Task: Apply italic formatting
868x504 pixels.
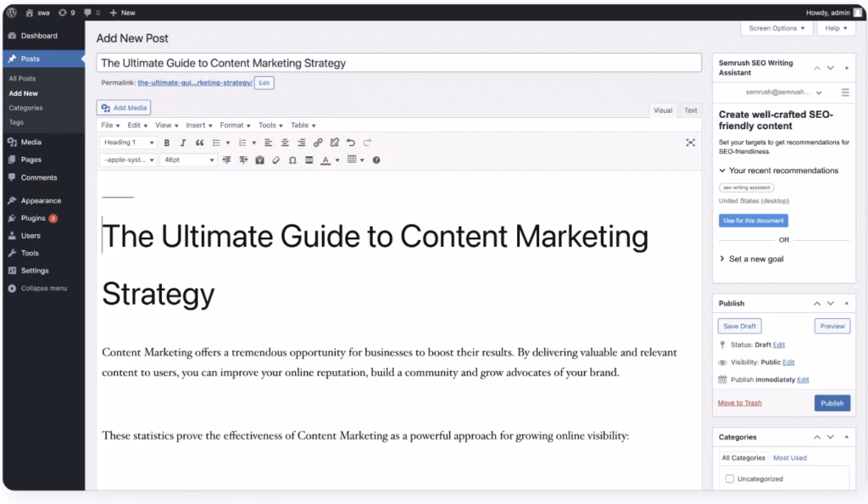Action: (x=183, y=143)
